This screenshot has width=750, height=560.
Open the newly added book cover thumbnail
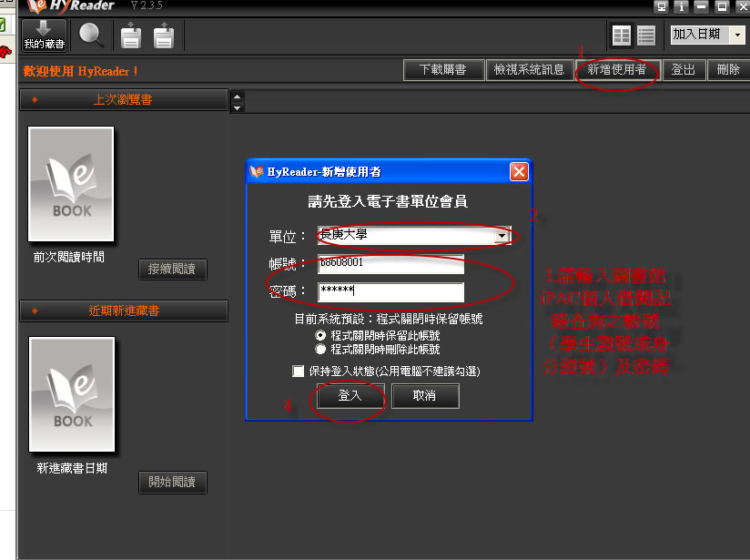pyautogui.click(x=72, y=394)
